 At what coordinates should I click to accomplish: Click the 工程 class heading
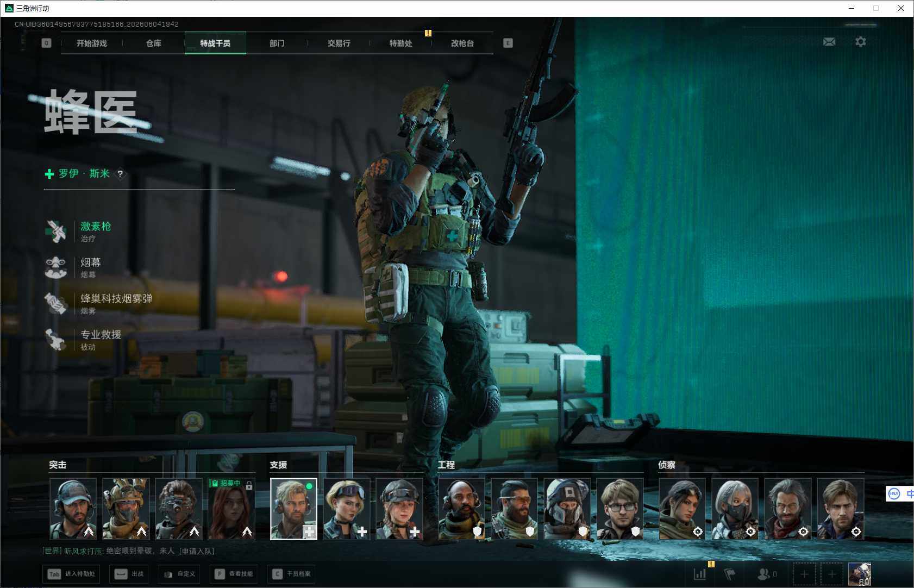point(446,465)
